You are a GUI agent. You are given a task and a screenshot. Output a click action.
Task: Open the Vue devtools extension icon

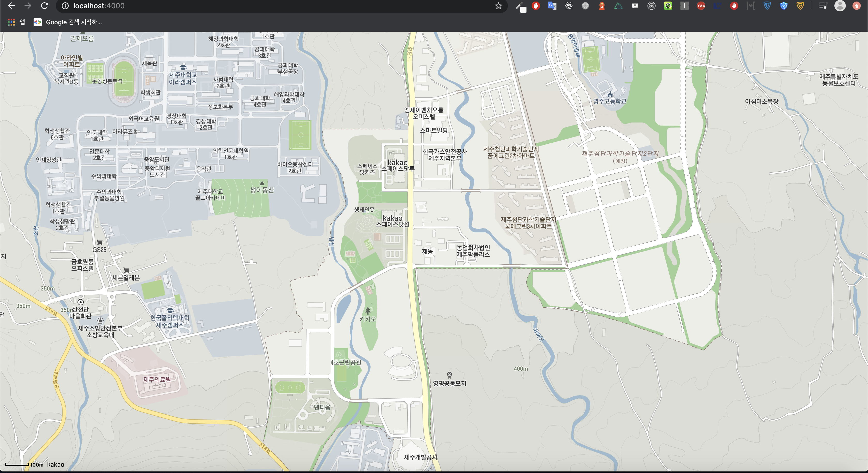click(x=618, y=6)
